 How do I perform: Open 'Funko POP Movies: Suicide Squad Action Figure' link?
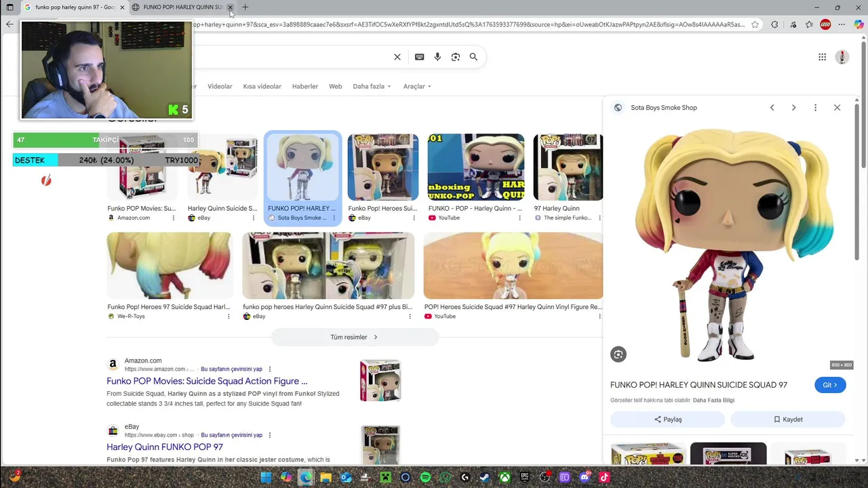click(207, 381)
